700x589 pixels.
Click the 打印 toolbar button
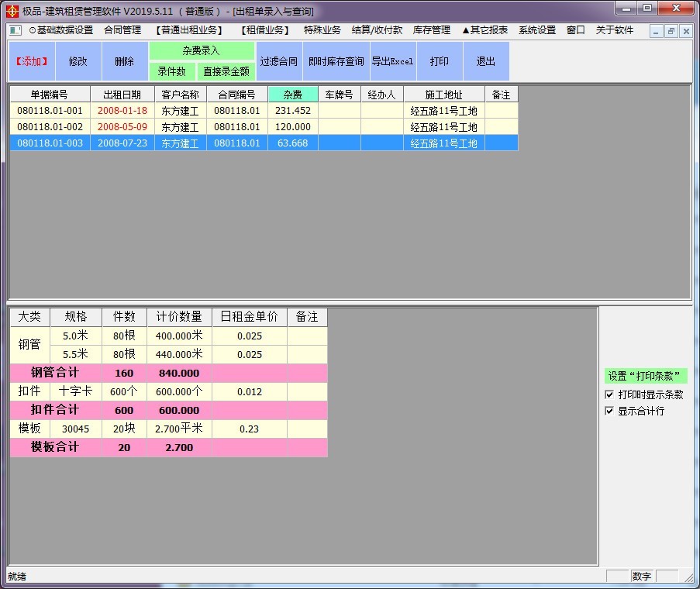pos(440,61)
